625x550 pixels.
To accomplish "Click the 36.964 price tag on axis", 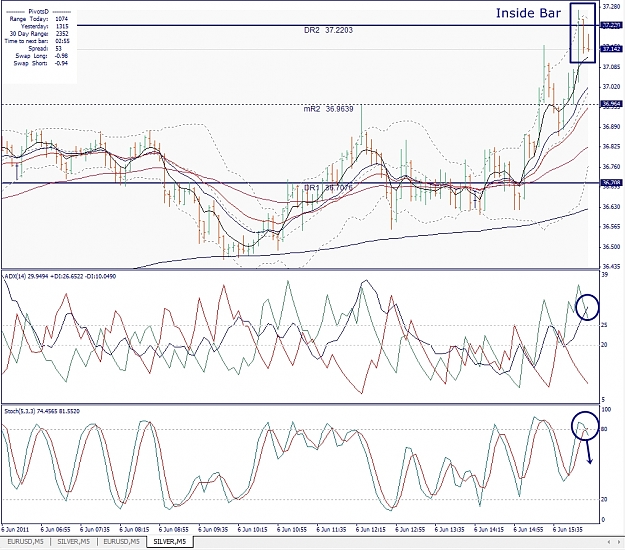I will point(611,104).
